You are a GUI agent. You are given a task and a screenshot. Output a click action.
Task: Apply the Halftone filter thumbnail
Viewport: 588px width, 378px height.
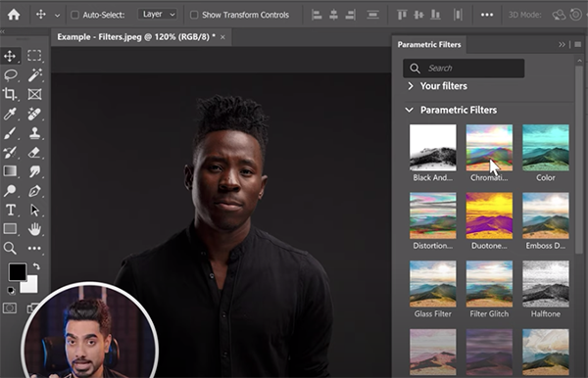pos(546,284)
